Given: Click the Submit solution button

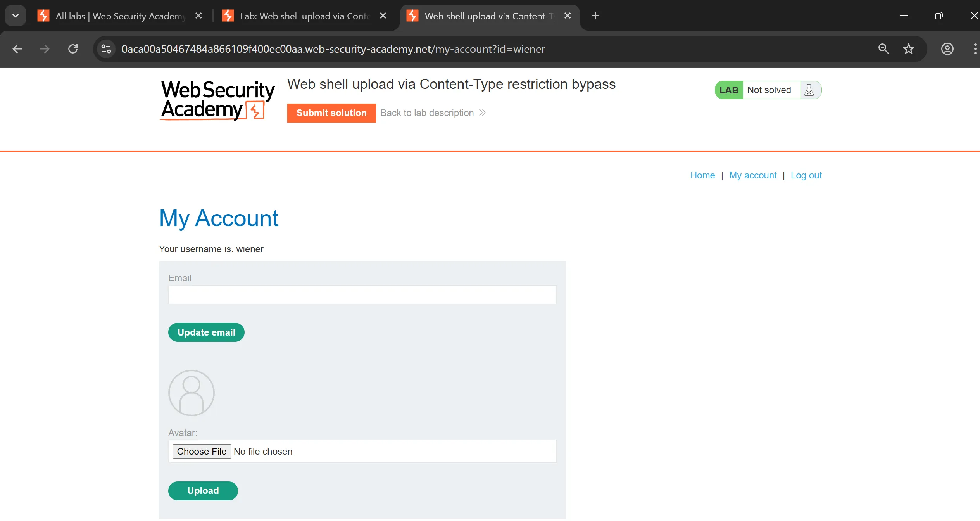Looking at the screenshot, I should coord(331,113).
